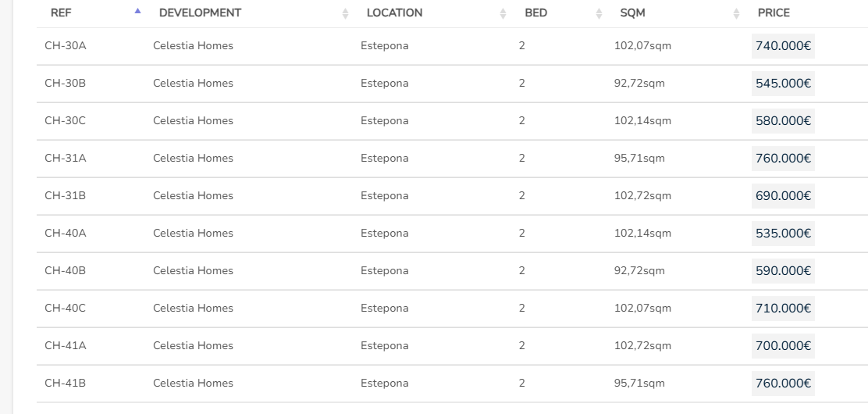Click the 545.000€ price badge
Viewport: 868px width, 414px height.
tap(783, 84)
